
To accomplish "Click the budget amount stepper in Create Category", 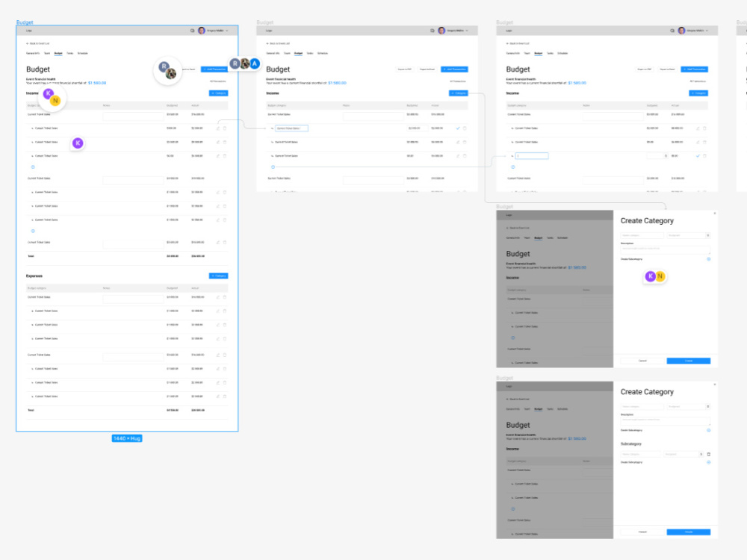I will tap(708, 235).
